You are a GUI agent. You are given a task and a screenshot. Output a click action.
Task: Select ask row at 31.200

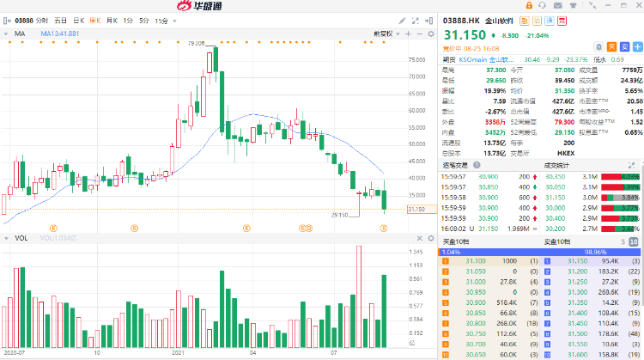pyautogui.click(x=592, y=272)
